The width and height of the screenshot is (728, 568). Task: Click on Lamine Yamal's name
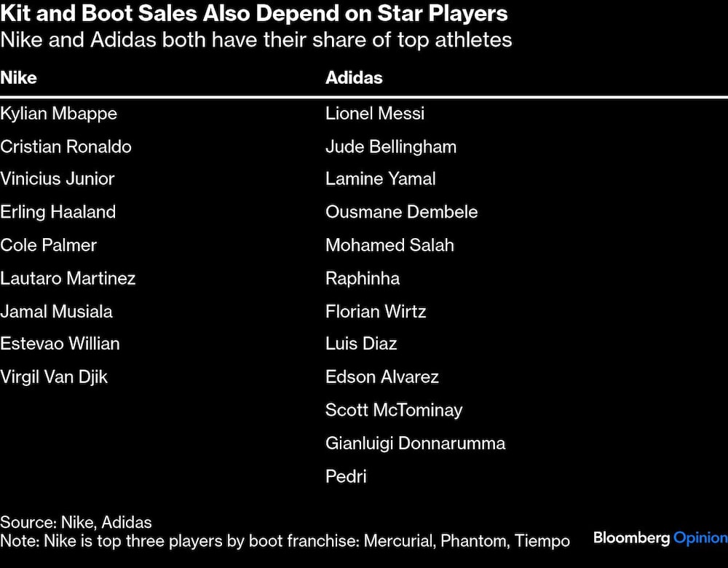pyautogui.click(x=381, y=179)
